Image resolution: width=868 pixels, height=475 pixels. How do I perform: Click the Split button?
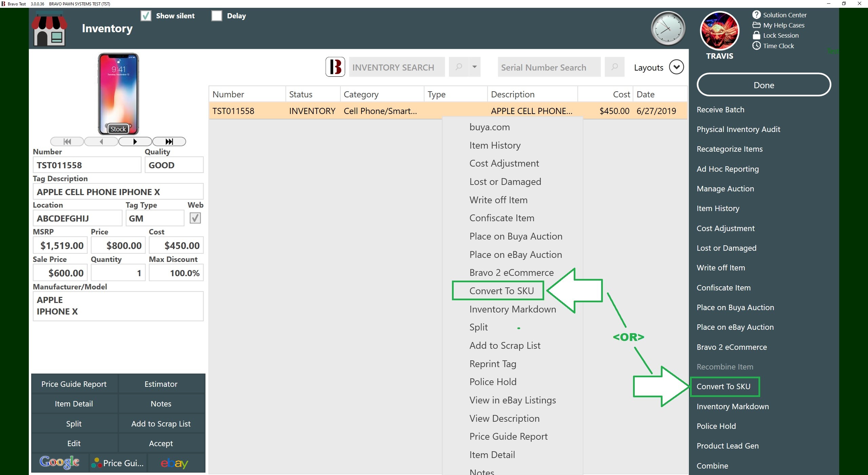point(74,423)
